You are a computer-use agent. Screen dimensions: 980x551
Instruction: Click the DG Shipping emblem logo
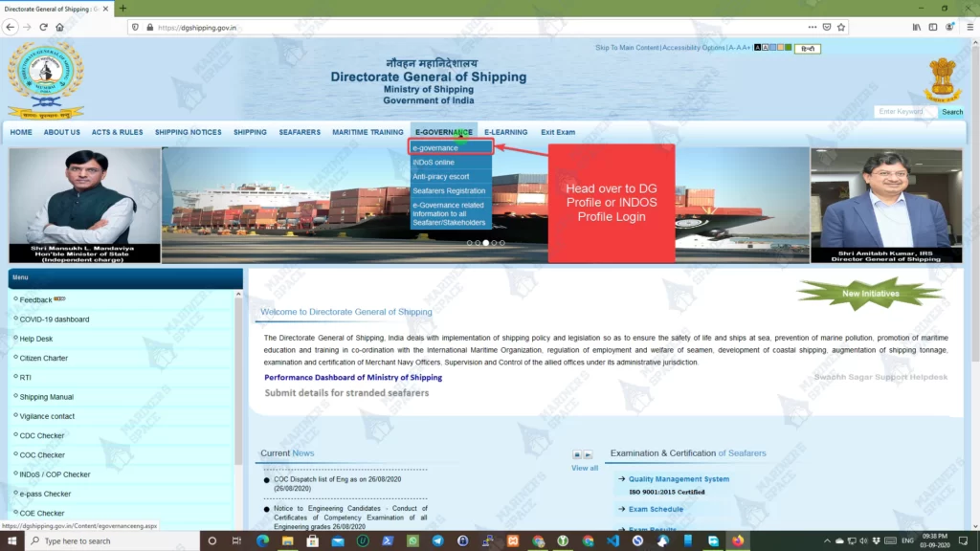point(46,80)
